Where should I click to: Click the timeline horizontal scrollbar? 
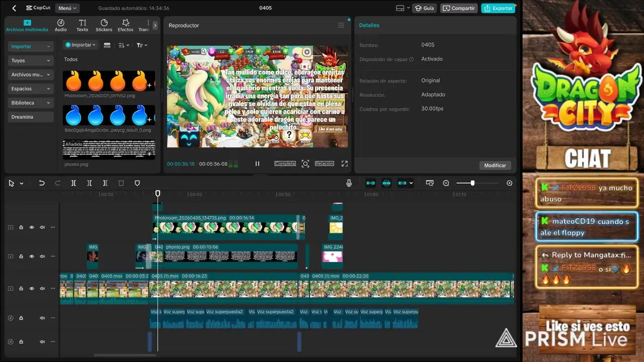(125, 355)
